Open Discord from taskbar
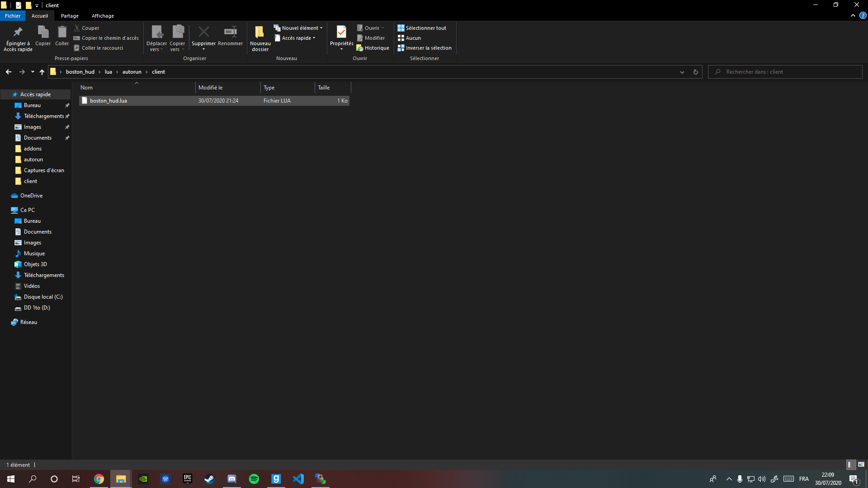 click(x=231, y=479)
